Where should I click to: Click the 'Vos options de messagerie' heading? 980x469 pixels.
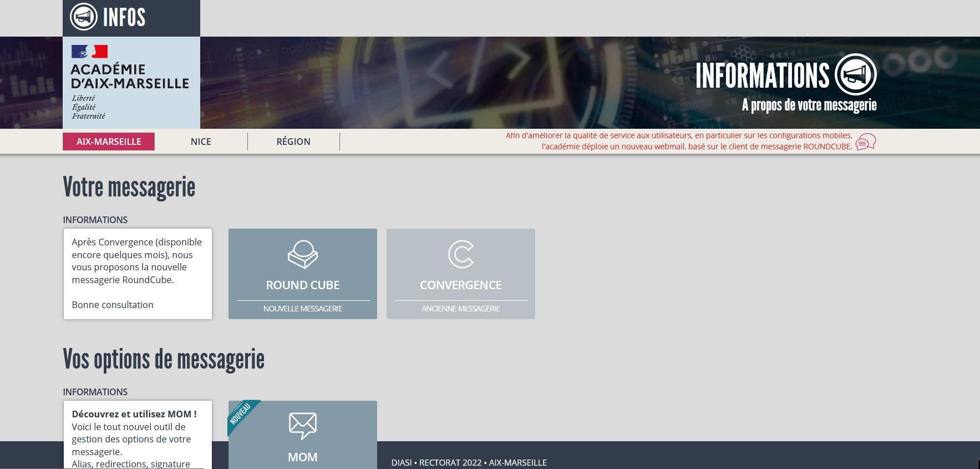[x=164, y=359]
